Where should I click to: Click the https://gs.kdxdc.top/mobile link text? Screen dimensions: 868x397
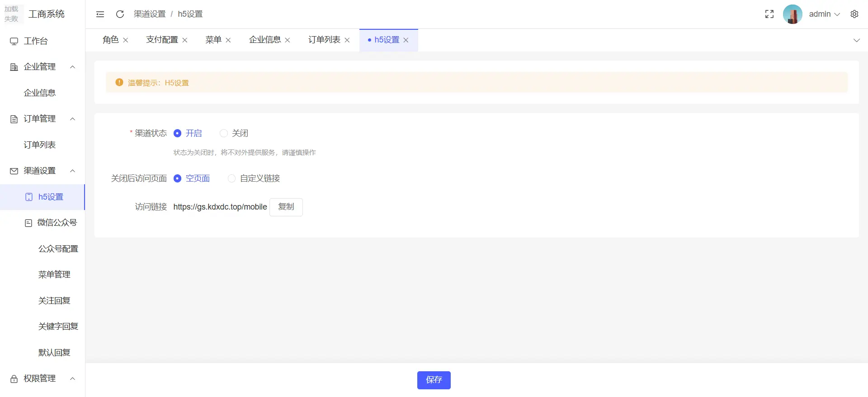tap(220, 207)
